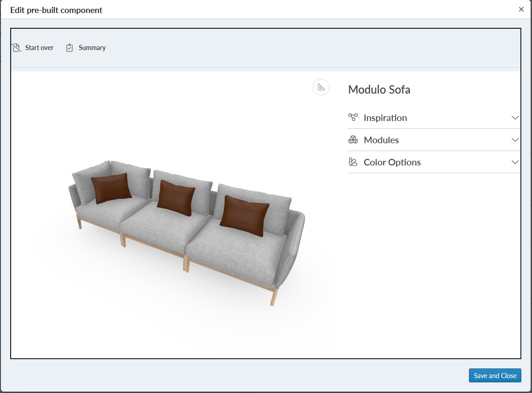Click the Inspiration section icon
The height and width of the screenshot is (393, 532).
(353, 117)
